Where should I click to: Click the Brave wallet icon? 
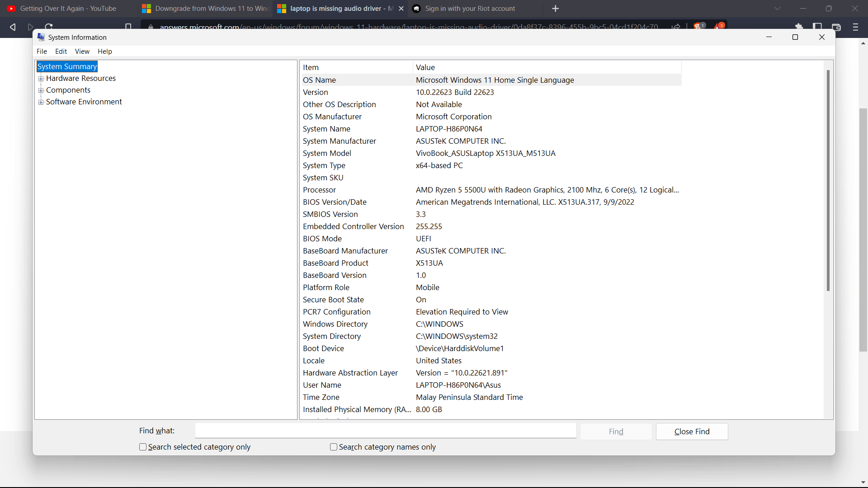click(836, 27)
